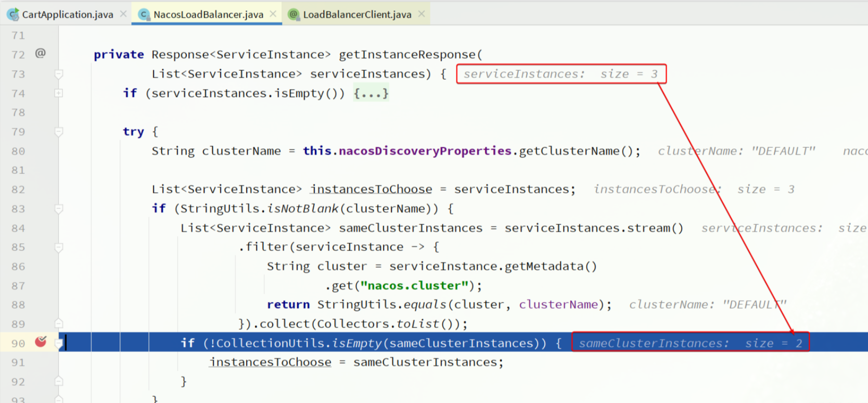Click the LoadBalancerClient.java annotation file icon

click(x=294, y=15)
